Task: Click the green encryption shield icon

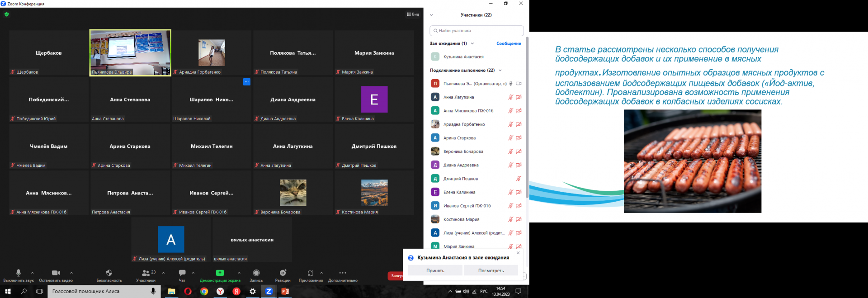Action: pyautogui.click(x=6, y=14)
